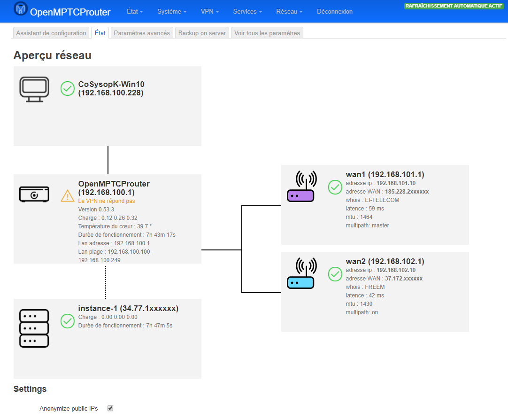Screen dimensions: 508x420
Task: Click the green check beside wan2
Action: pos(335,274)
